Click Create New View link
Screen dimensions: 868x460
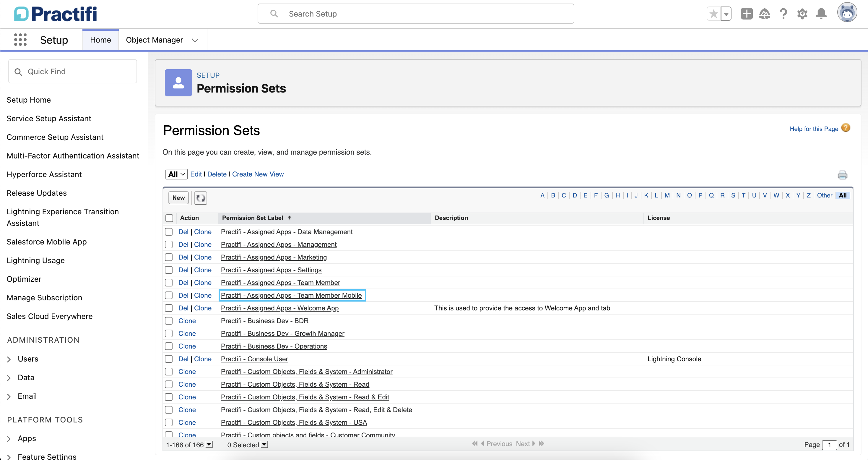[x=258, y=174]
